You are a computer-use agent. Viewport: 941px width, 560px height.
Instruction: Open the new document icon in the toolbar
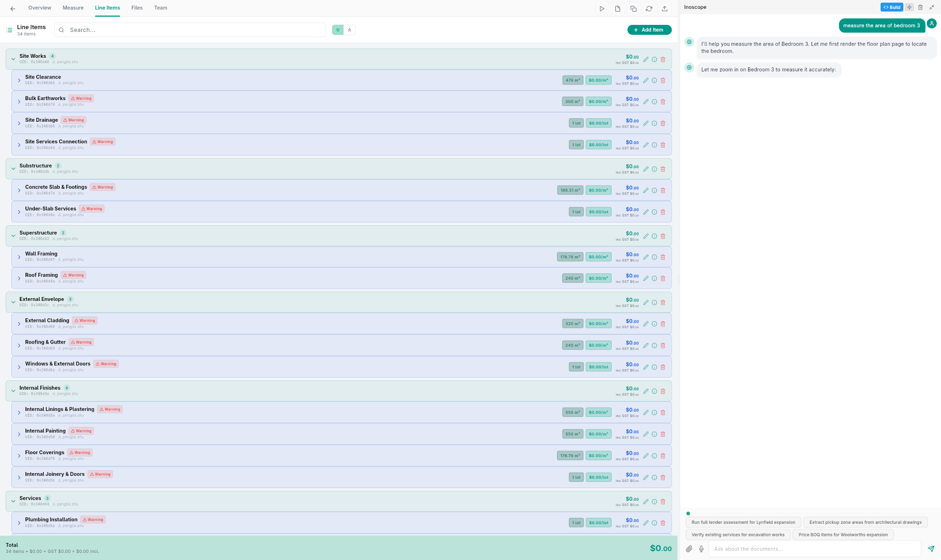[618, 8]
